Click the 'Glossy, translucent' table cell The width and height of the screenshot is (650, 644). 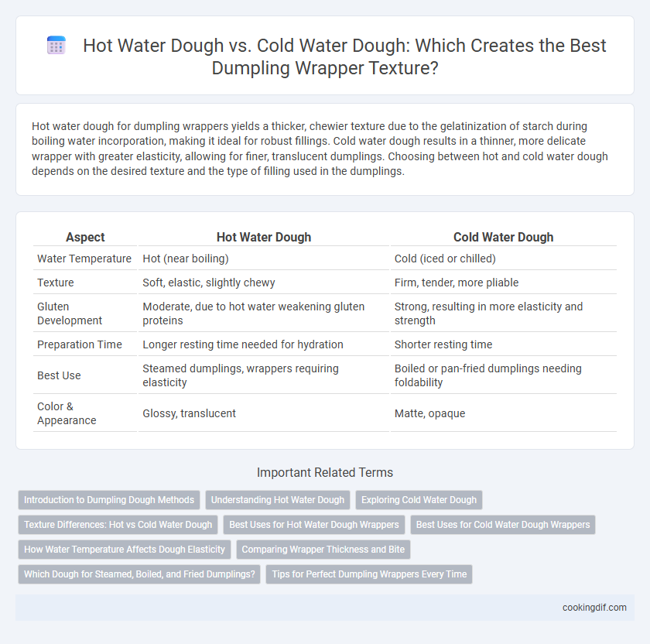(189, 413)
